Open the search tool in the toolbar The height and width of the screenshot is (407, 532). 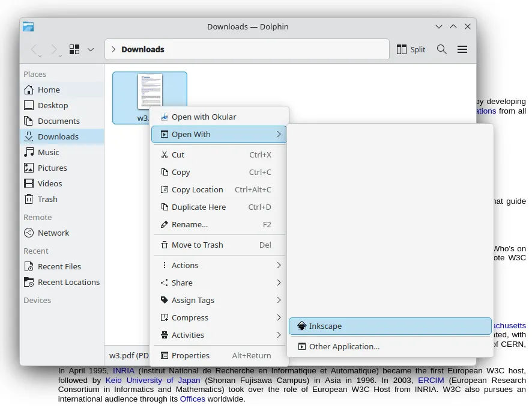pyautogui.click(x=442, y=49)
